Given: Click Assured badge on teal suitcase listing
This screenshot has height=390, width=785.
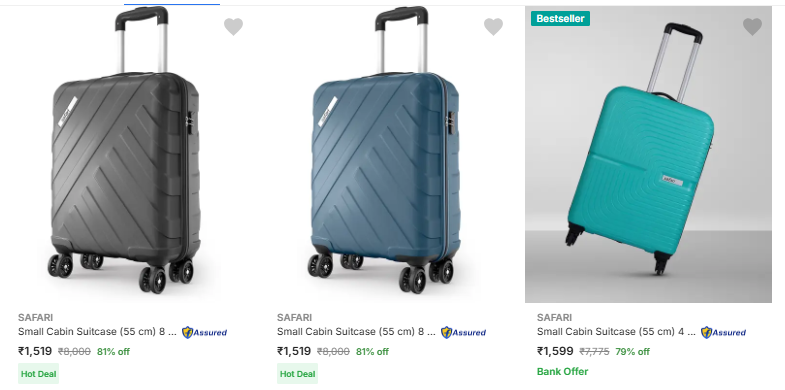Looking at the screenshot, I should (723, 332).
